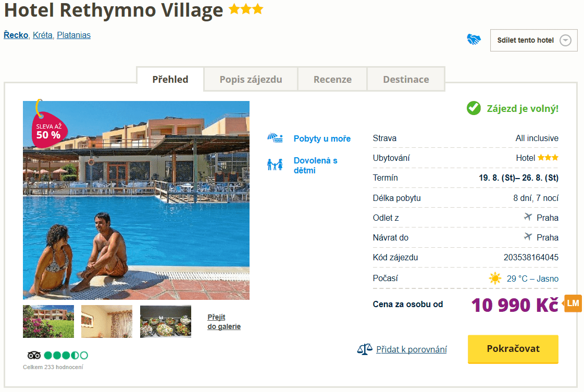Image resolution: width=584 pixels, height=392 pixels.
Task: Click the TripAdvisor owl logo
Action: 34,356
